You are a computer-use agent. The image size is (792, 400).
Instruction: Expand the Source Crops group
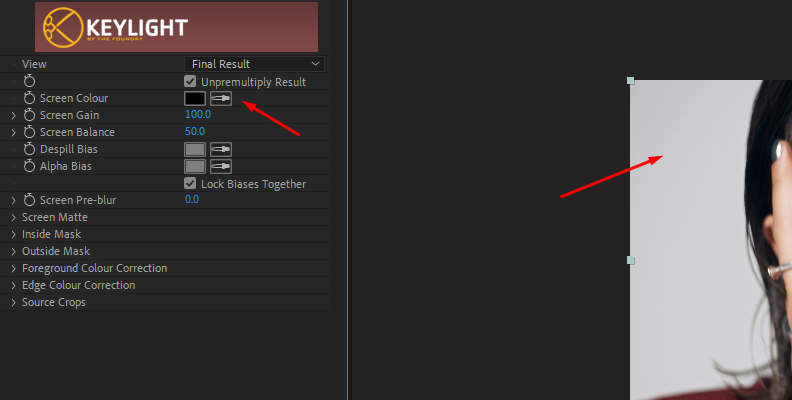coord(14,302)
